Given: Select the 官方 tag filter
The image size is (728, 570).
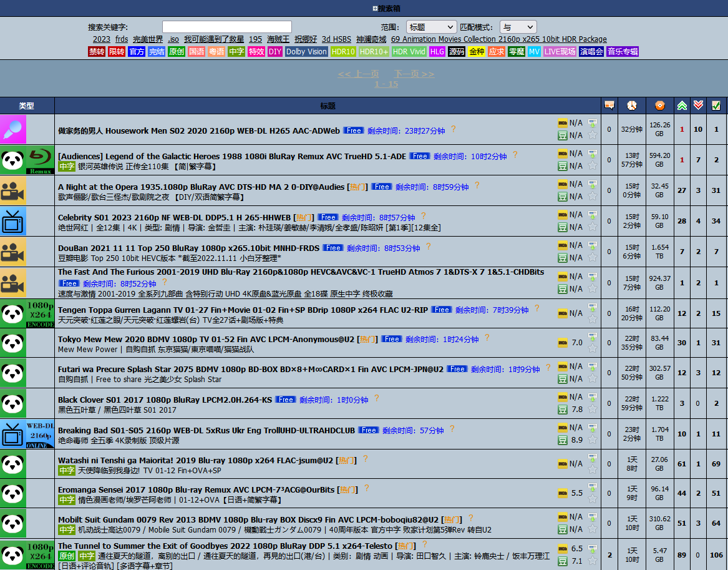Looking at the screenshot, I should point(137,52).
